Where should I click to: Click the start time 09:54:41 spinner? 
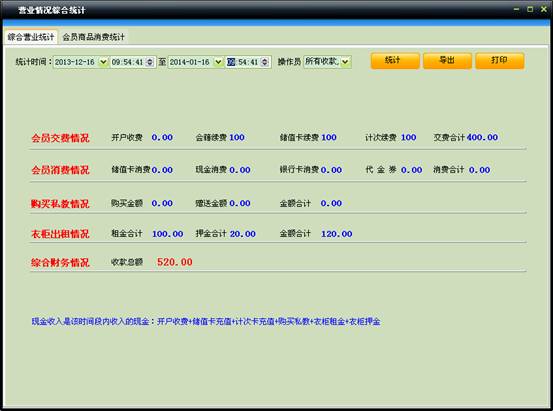(x=150, y=62)
